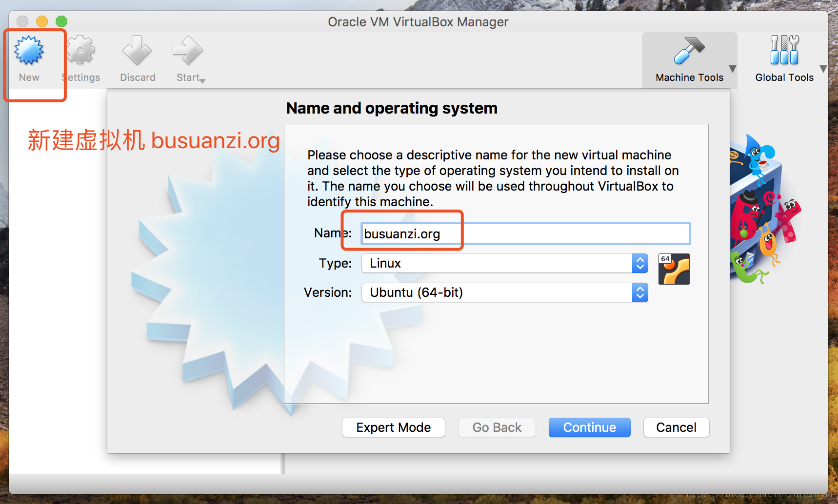Click the Machine Tools label
The image size is (838, 504).
pyautogui.click(x=689, y=78)
